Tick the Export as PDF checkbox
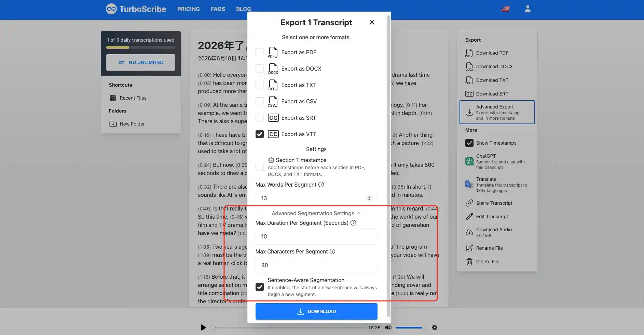Screen dimensions: 644x335 [x=260, y=52]
